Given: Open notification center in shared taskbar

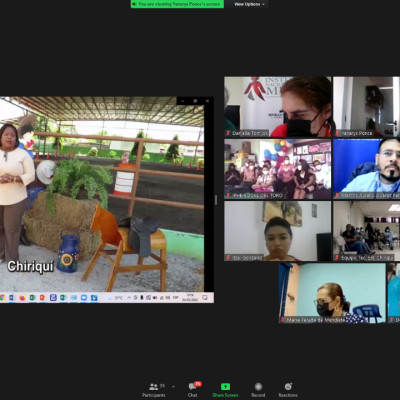Looking at the screenshot, I should click(205, 298).
